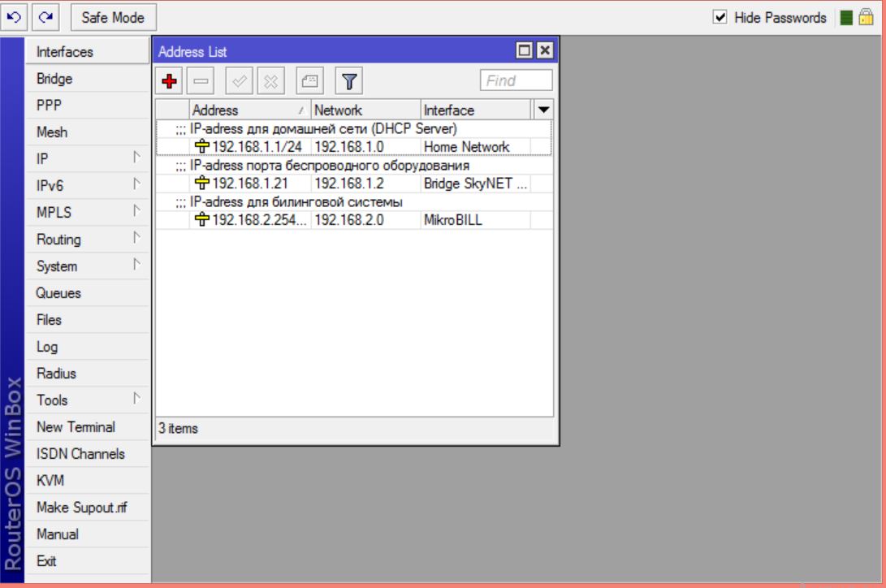
Task: Click the yellow address icon beside 192.168.1.1/24
Action: (x=201, y=146)
